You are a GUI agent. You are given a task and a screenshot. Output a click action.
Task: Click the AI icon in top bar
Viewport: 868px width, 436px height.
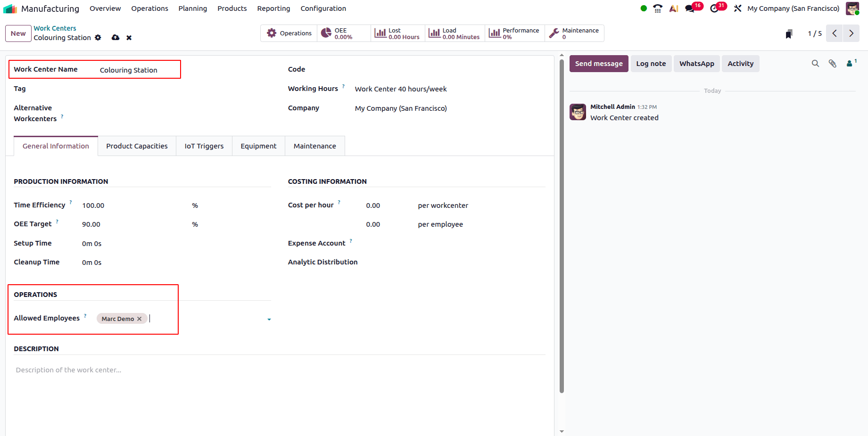click(x=674, y=8)
